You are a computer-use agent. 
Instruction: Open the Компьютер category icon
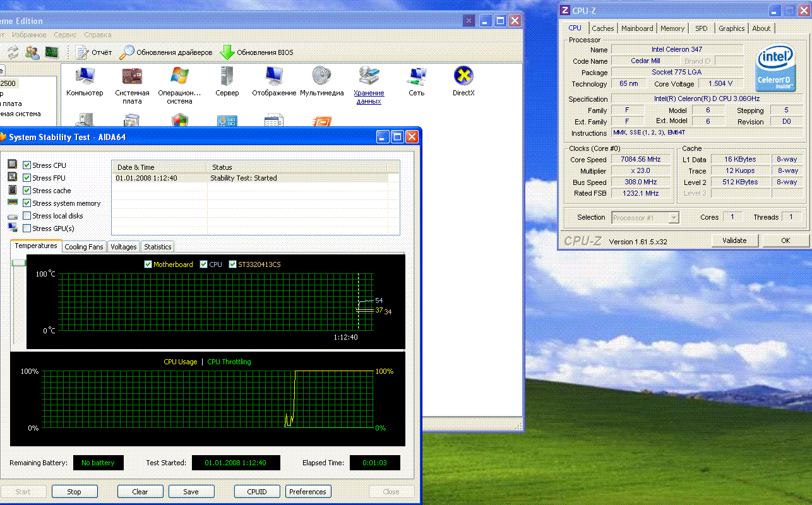[x=85, y=77]
